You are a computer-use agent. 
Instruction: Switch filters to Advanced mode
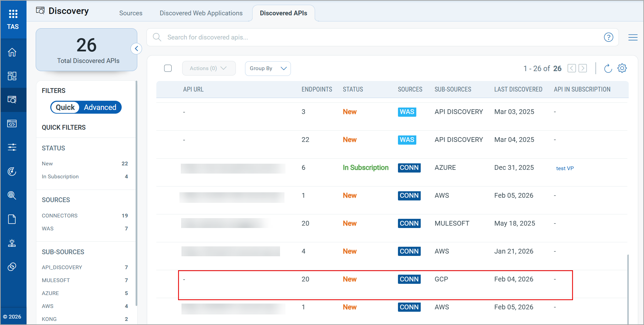(x=100, y=108)
